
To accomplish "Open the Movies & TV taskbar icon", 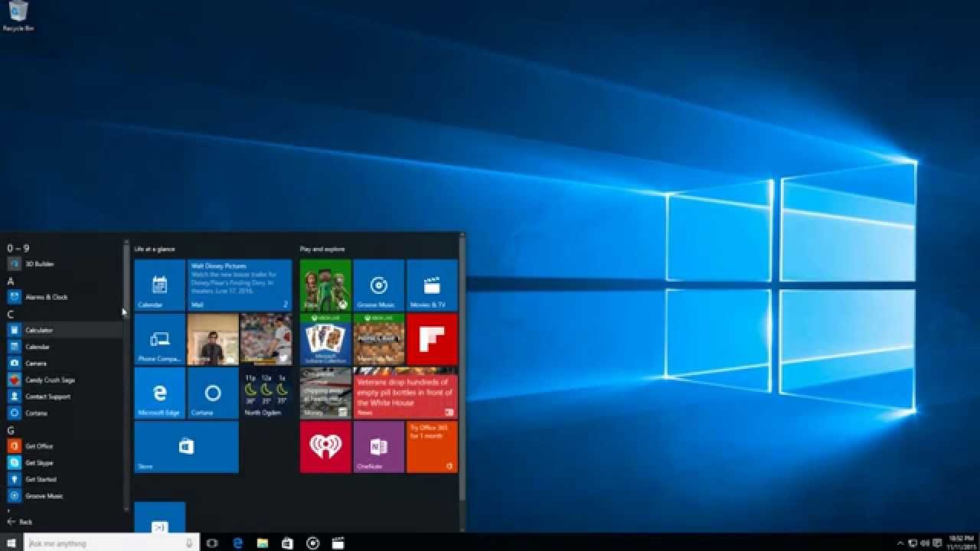I will [x=338, y=543].
